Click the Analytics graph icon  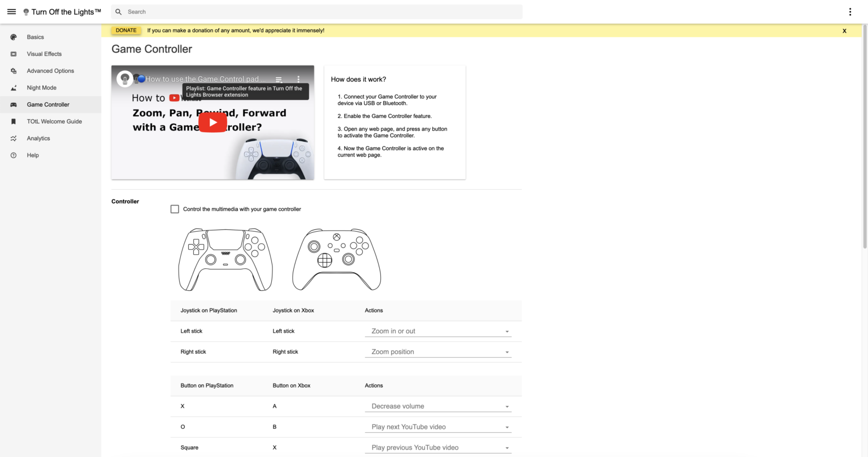(x=13, y=138)
